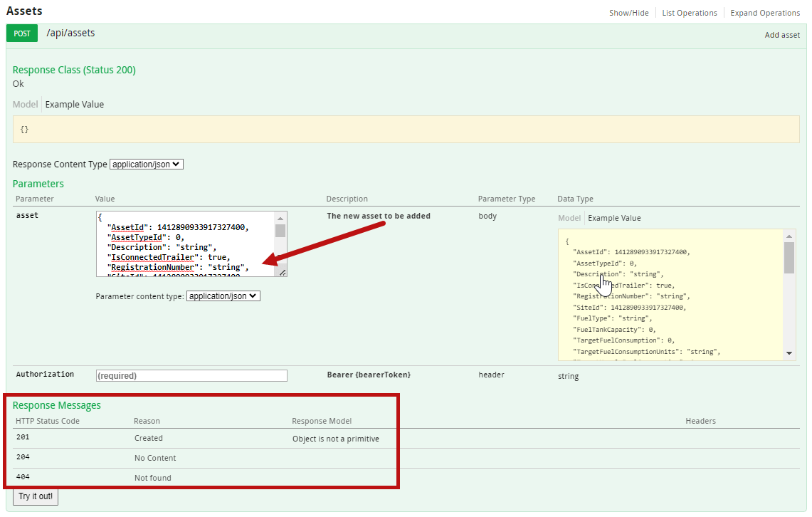Click the Try it out! button
This screenshot has width=812, height=517.
click(x=36, y=496)
